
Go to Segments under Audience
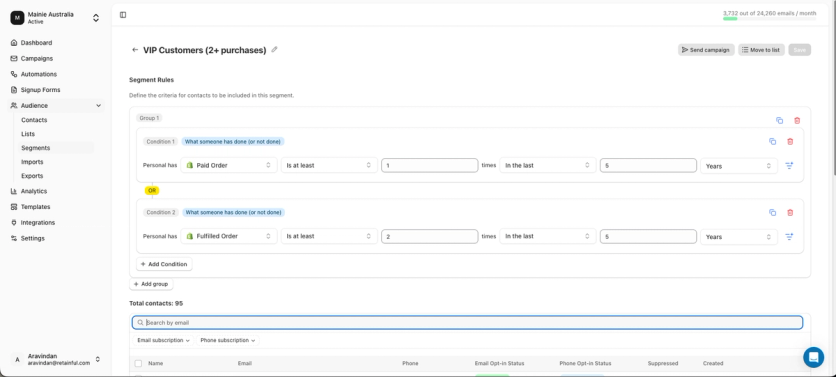[36, 148]
